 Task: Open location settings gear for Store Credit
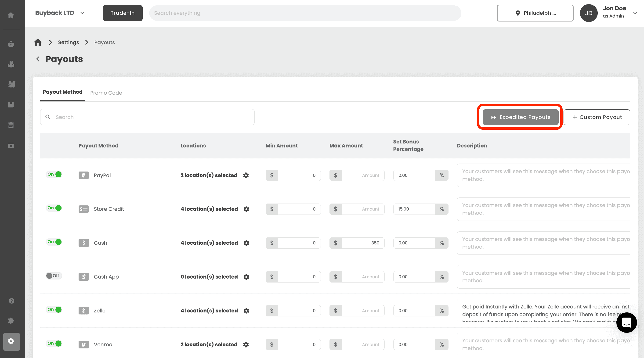point(246,209)
